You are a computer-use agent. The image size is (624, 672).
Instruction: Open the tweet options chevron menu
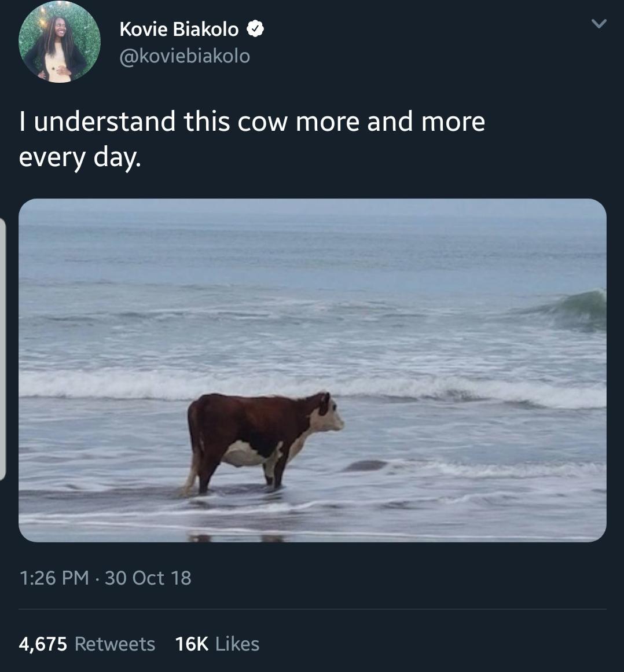click(600, 24)
